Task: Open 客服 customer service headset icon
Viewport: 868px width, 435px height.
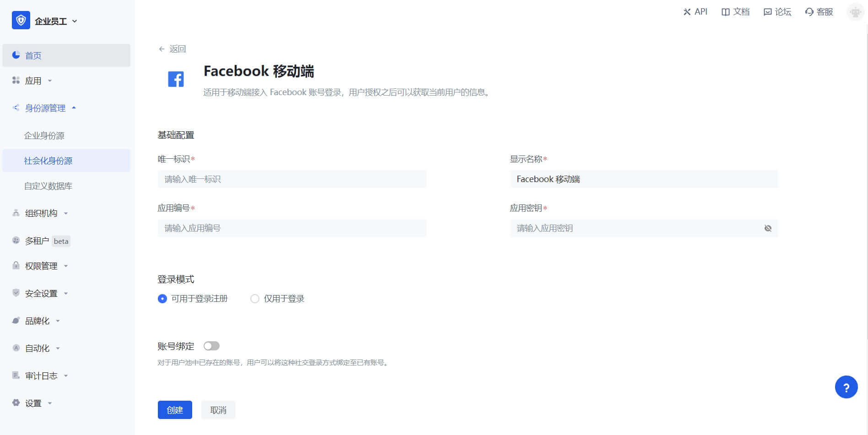Action: point(809,12)
